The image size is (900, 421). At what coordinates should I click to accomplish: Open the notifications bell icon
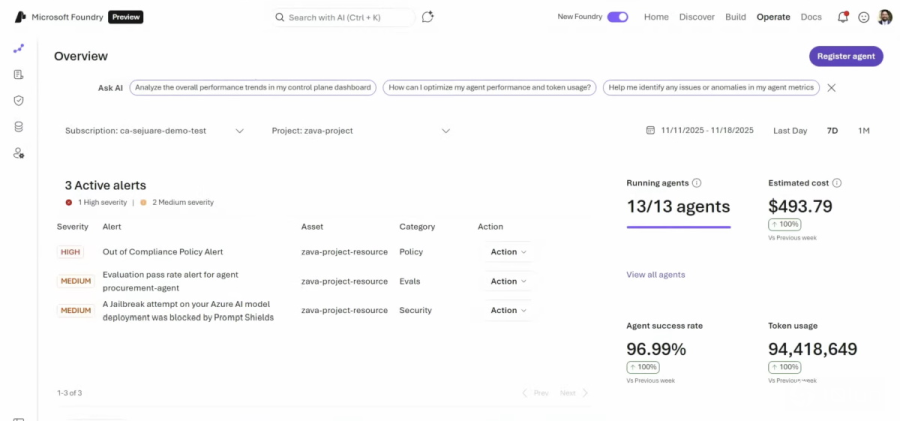click(843, 17)
